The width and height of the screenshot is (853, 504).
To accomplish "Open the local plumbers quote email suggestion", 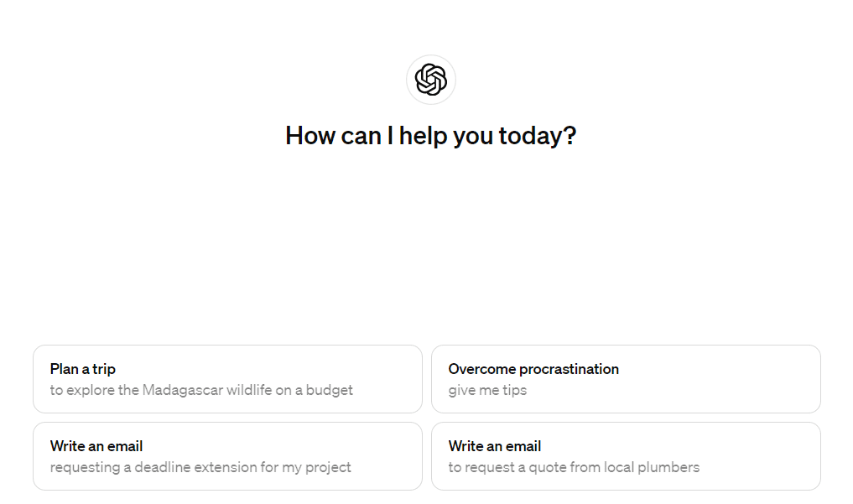I will coord(626,456).
